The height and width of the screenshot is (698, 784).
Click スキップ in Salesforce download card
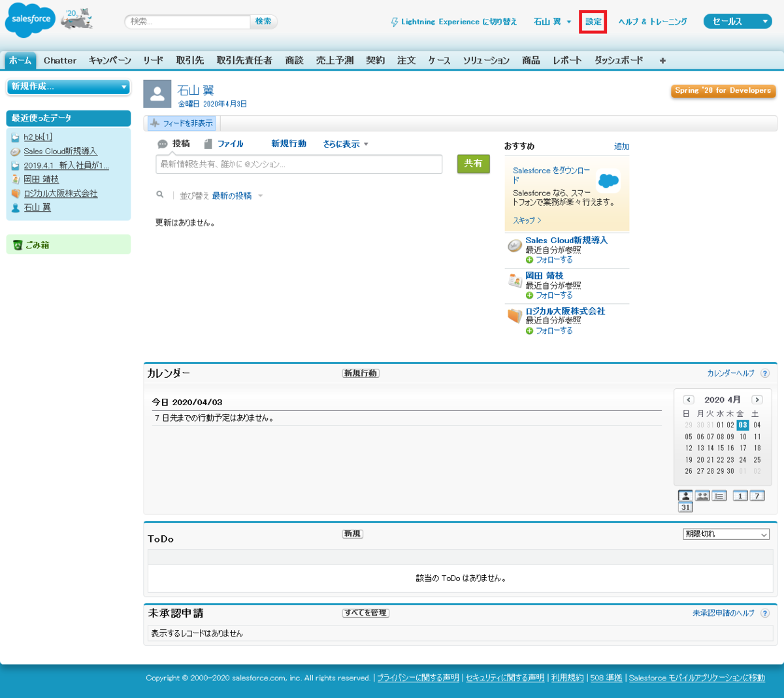tap(527, 221)
